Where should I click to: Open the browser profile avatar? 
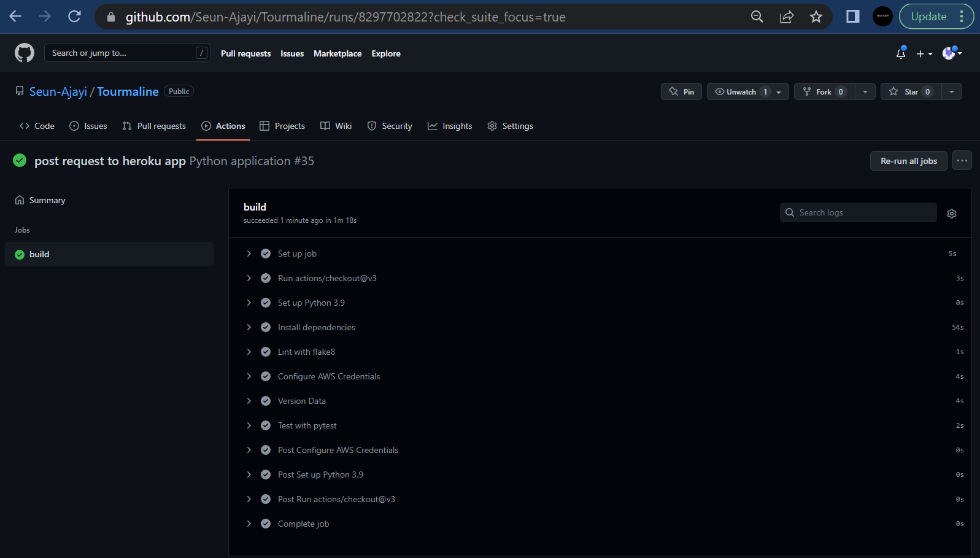click(882, 17)
